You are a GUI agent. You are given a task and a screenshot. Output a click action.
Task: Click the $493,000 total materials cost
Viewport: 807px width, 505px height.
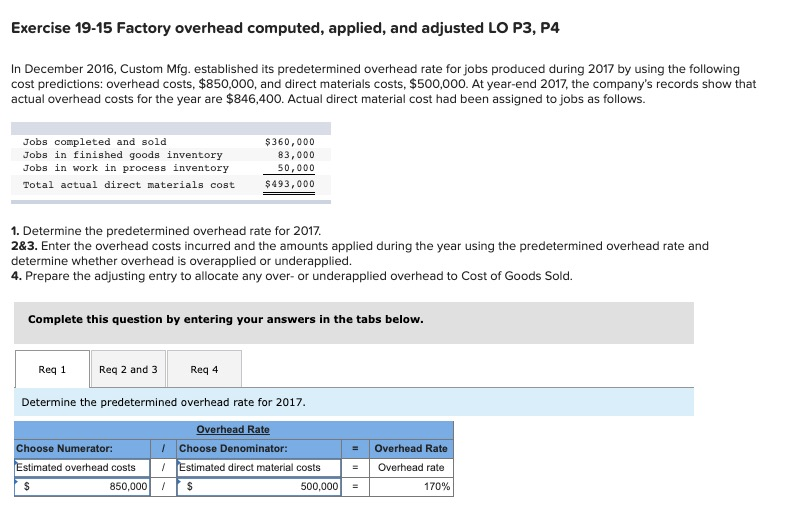click(290, 184)
